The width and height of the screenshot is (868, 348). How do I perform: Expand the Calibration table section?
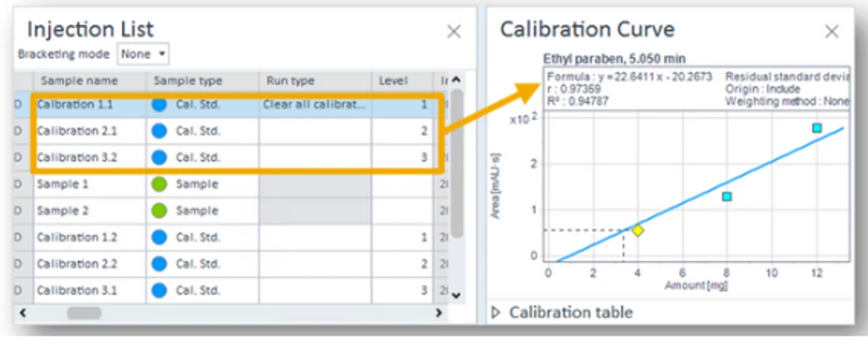497,312
